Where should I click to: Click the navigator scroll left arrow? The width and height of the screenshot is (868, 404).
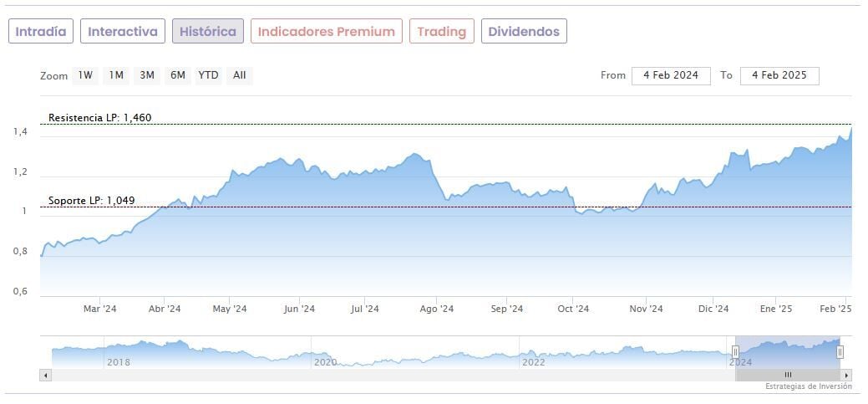click(45, 376)
